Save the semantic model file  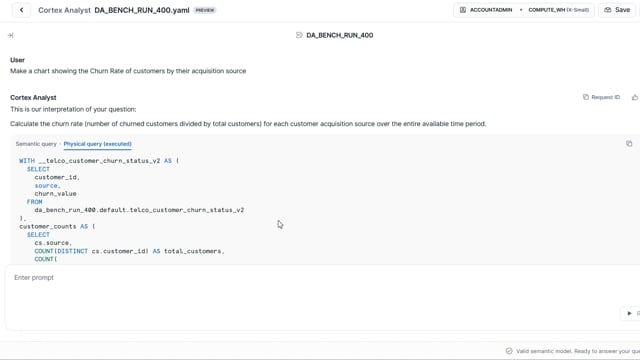tap(617, 10)
